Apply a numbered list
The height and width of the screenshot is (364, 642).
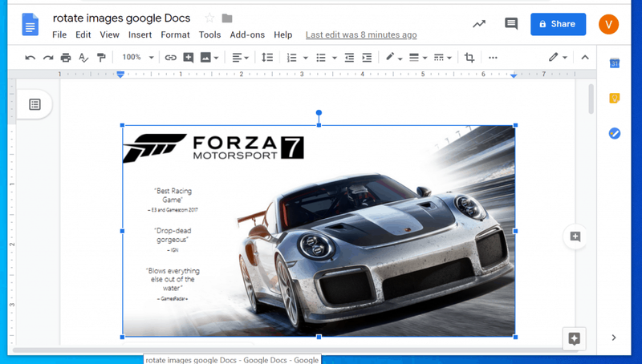coord(291,58)
